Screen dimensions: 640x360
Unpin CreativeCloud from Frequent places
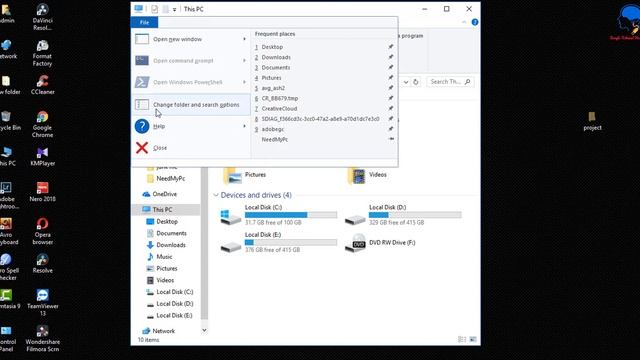click(x=391, y=109)
